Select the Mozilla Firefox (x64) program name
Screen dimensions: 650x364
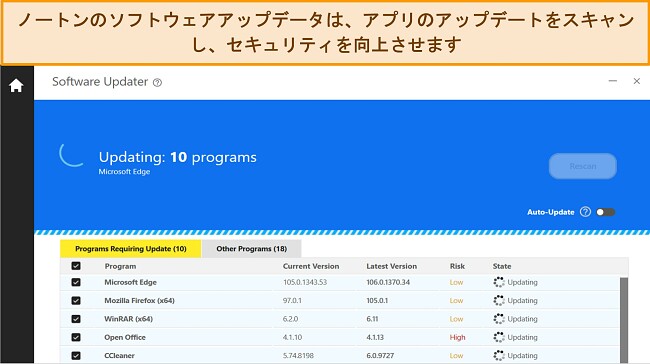click(x=139, y=301)
